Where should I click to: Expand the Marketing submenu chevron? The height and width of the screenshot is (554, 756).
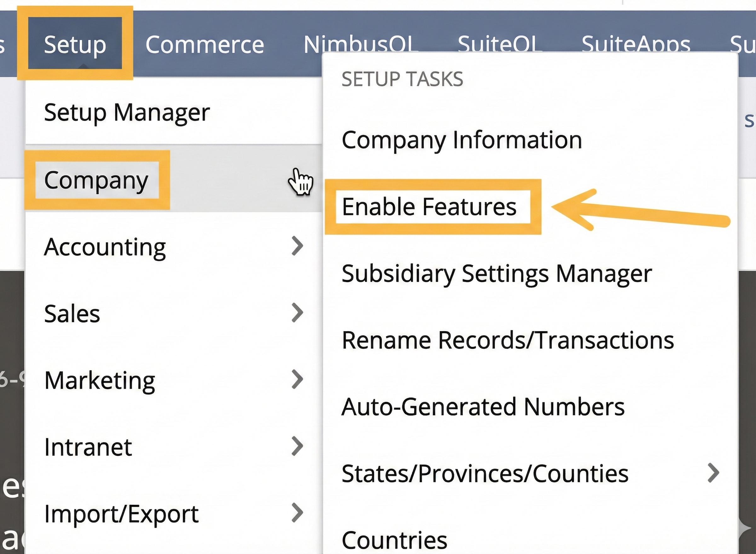pyautogui.click(x=297, y=379)
